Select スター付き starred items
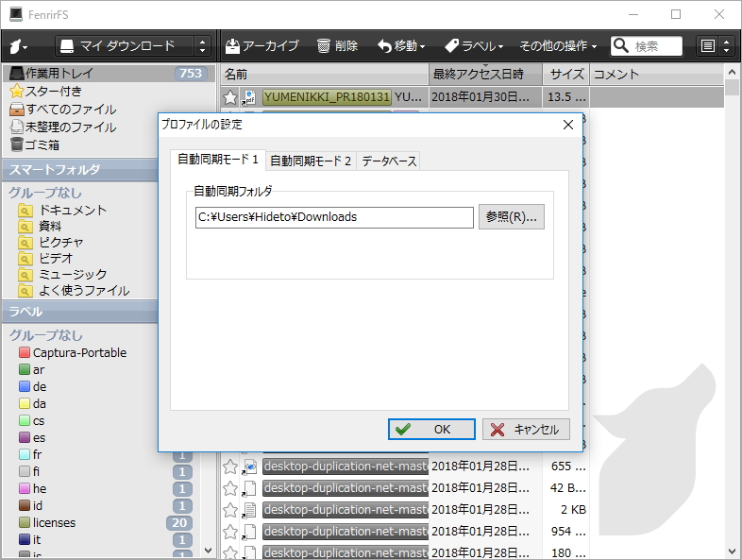This screenshot has height=560, width=742. pos(45,91)
